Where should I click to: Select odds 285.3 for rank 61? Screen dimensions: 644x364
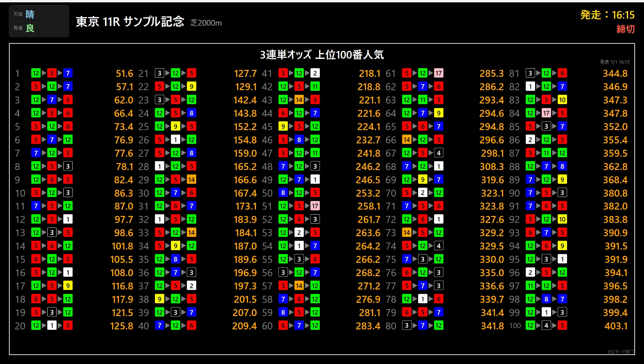491,73
